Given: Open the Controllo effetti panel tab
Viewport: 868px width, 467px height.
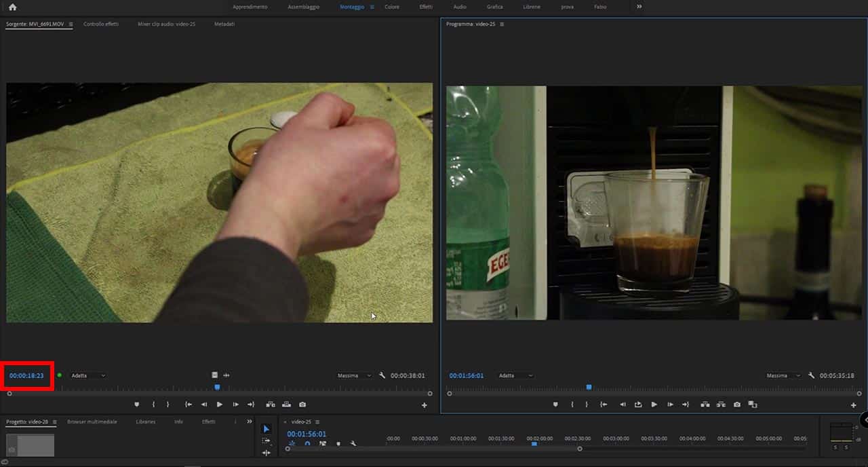Looking at the screenshot, I should (x=100, y=24).
